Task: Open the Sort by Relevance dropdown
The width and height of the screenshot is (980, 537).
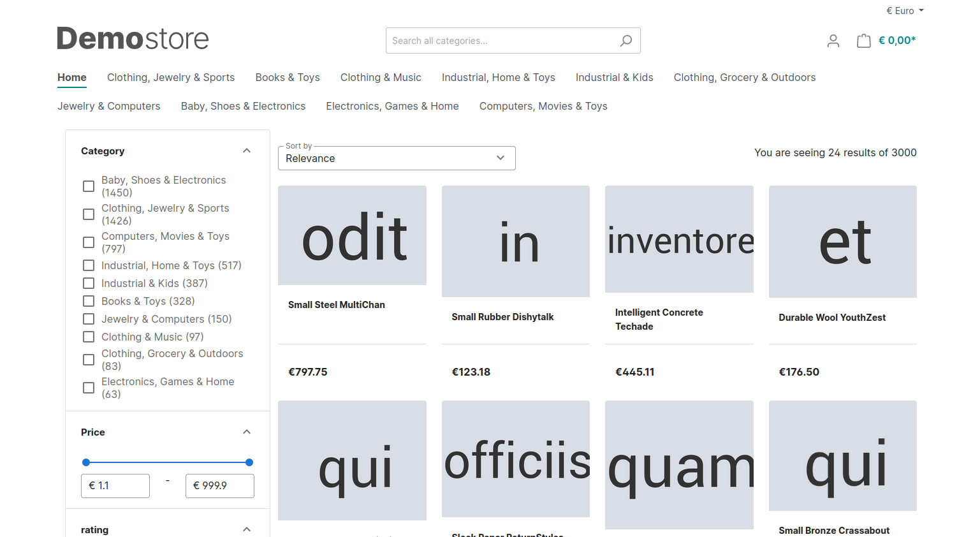Action: 397,158
